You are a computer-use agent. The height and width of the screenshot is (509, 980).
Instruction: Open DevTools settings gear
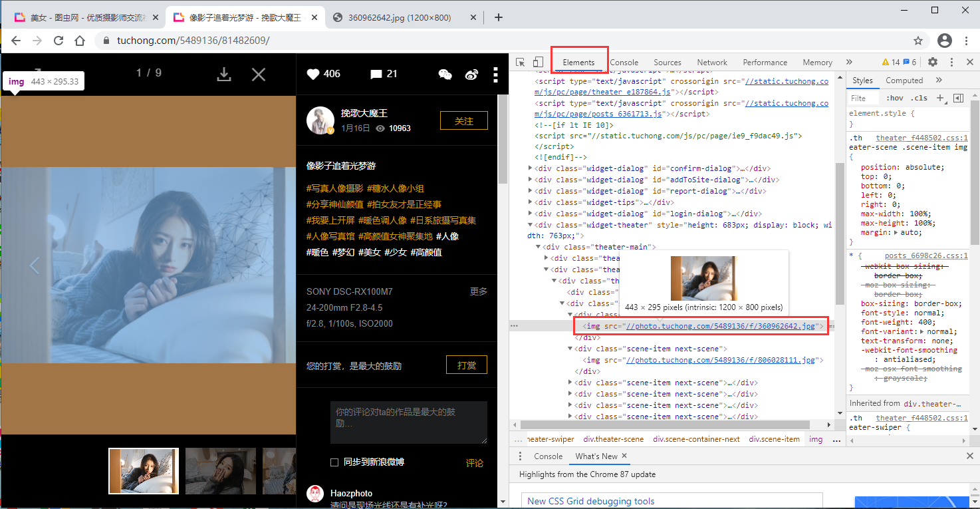[933, 62]
